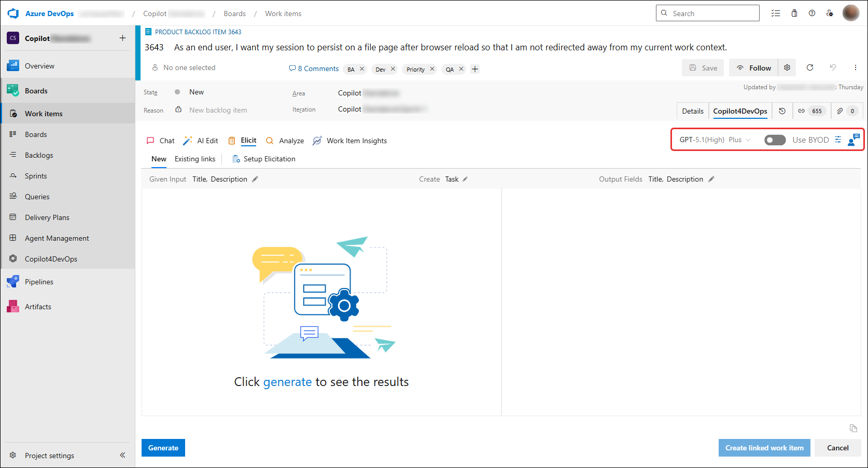This screenshot has width=868, height=468.
Task: Open the 8 Comments link
Action: tap(314, 68)
